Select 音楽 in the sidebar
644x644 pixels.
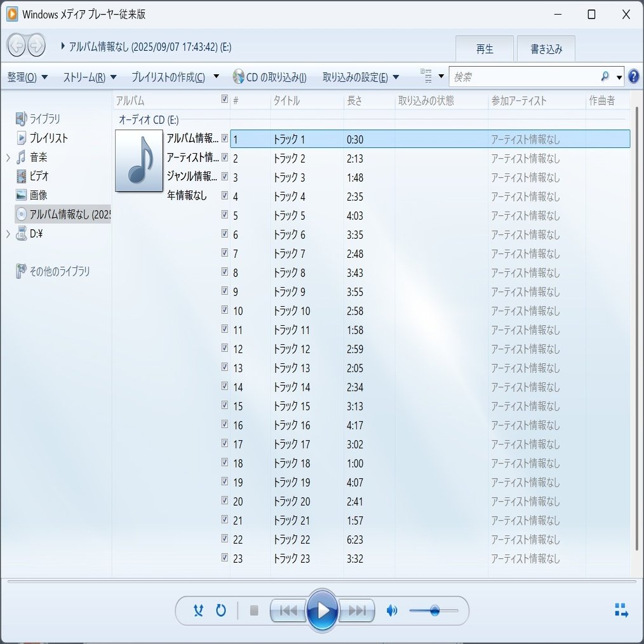38,157
